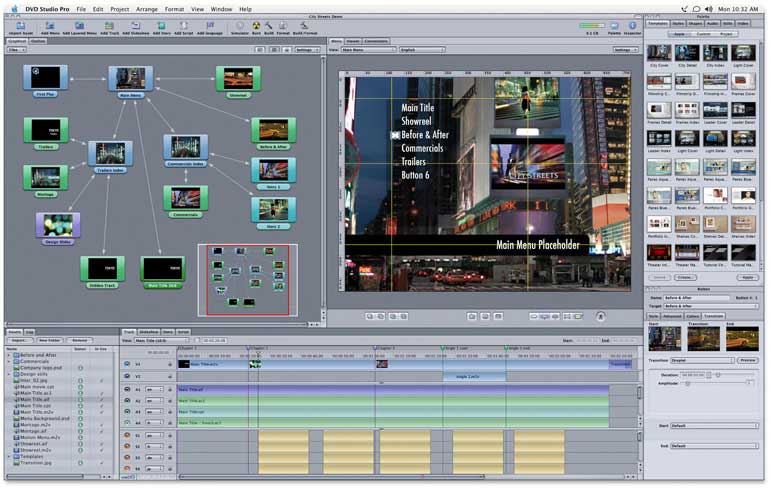Click the Add Language toolbar icon
The image size is (771, 488).
pyautogui.click(x=210, y=26)
